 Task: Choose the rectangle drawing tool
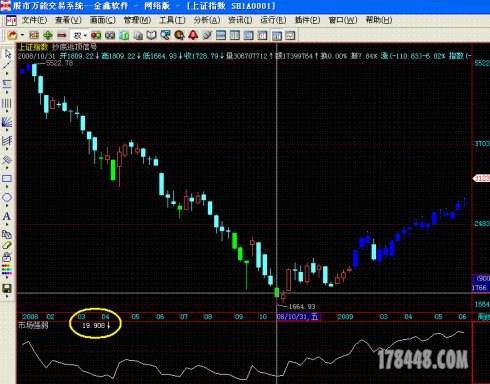coord(7,179)
